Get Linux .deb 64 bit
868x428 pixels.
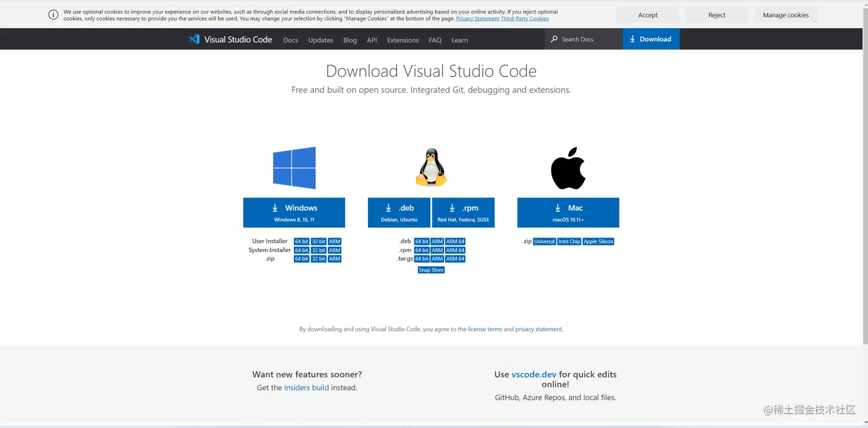pyautogui.click(x=422, y=242)
